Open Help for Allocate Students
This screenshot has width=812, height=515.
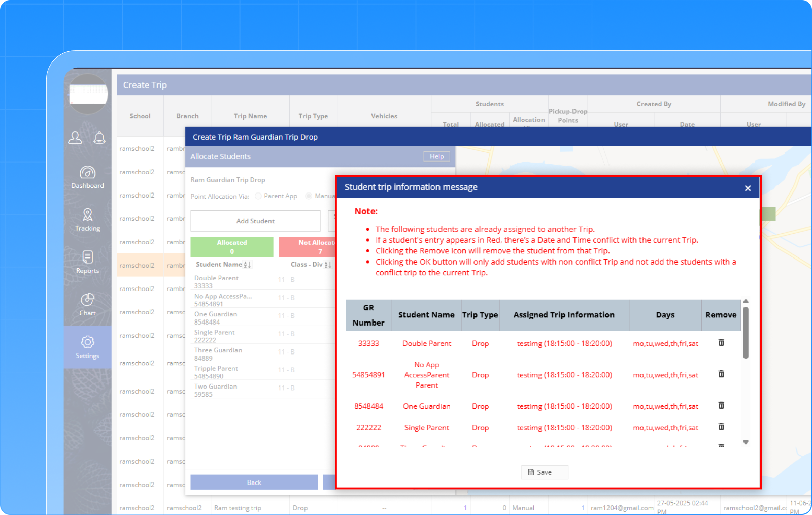click(436, 156)
